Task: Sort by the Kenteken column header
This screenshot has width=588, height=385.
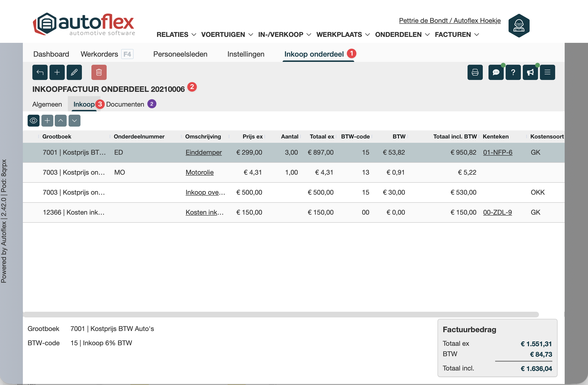Action: point(496,137)
